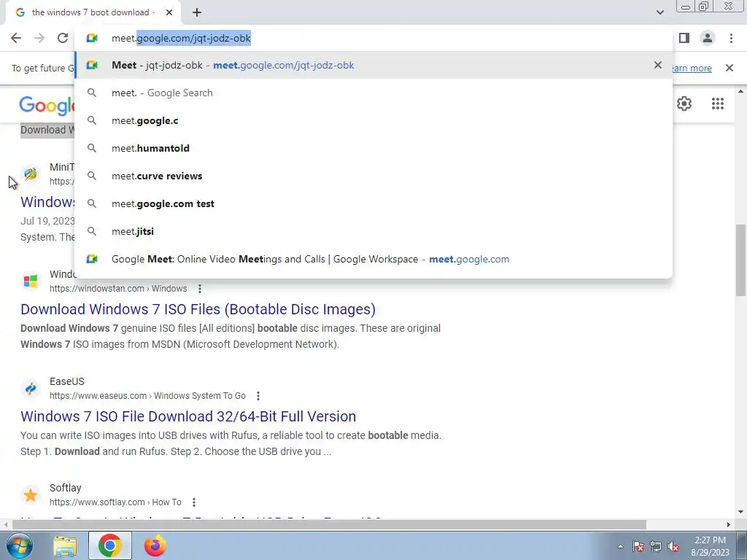Open 'Windows 7 ISO File Download 32/64-Bit Full Version'
The image size is (747, 560).
click(x=188, y=416)
